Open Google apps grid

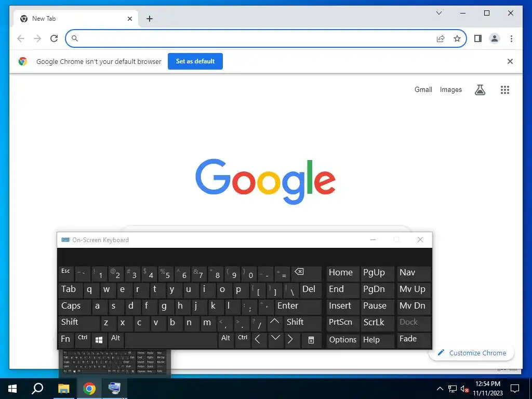(x=505, y=89)
